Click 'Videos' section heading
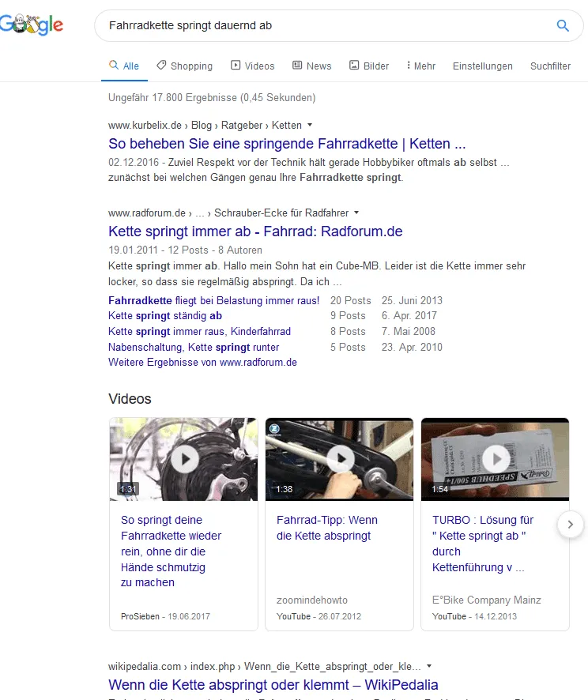588x700 pixels. tap(130, 399)
